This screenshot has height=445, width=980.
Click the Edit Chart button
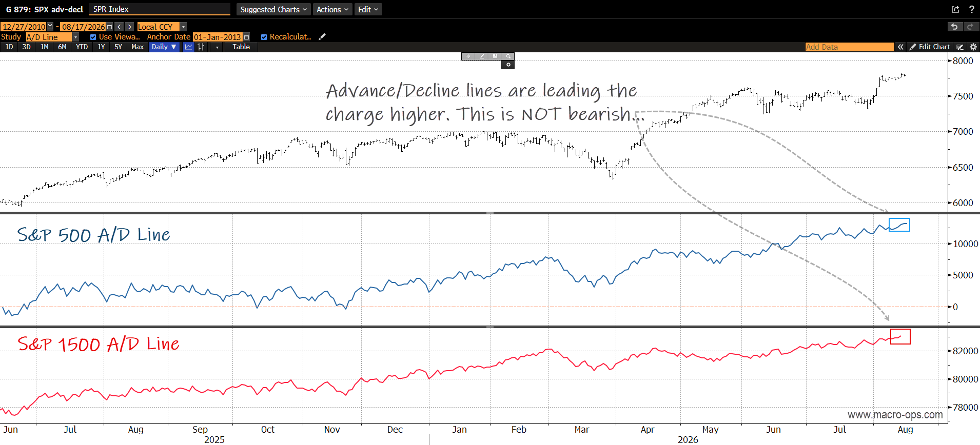pos(930,47)
